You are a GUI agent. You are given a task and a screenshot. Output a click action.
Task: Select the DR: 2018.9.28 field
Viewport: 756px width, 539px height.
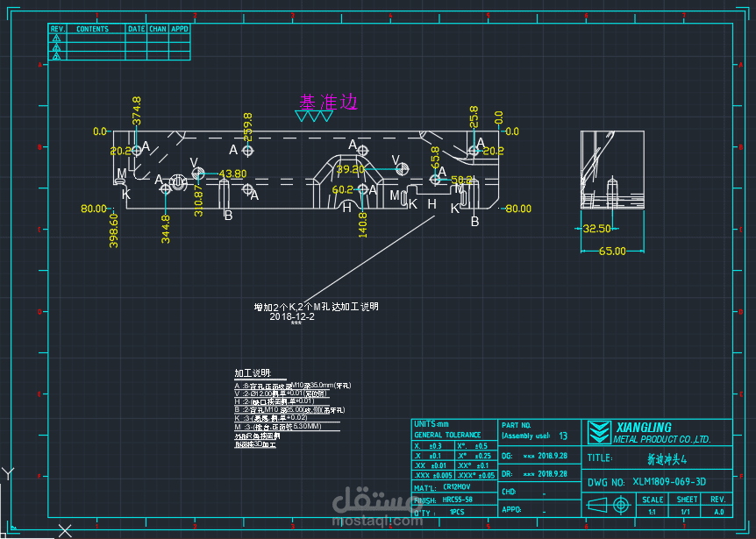pos(534,474)
